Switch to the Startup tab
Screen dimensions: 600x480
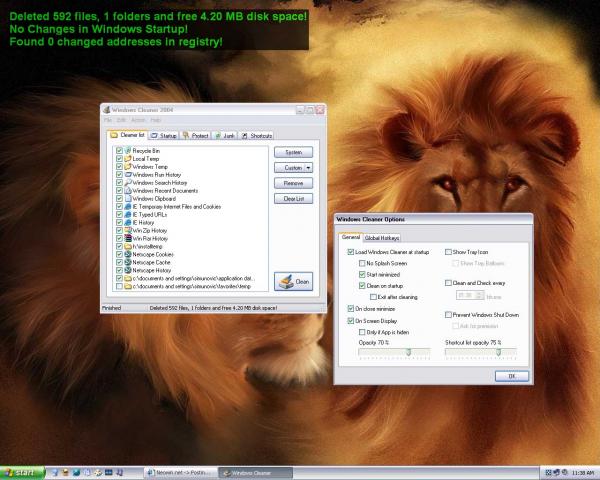point(164,136)
